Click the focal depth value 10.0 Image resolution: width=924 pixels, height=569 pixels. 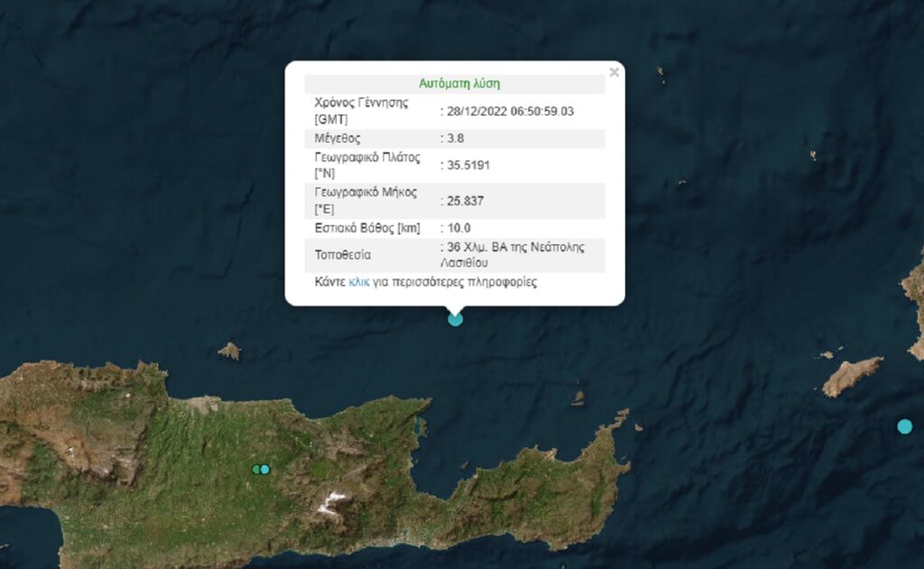point(458,228)
